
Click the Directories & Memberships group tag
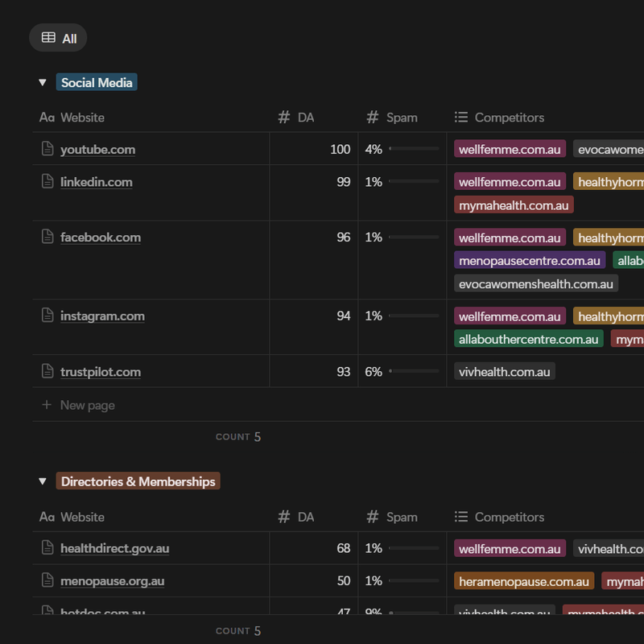[x=138, y=481]
